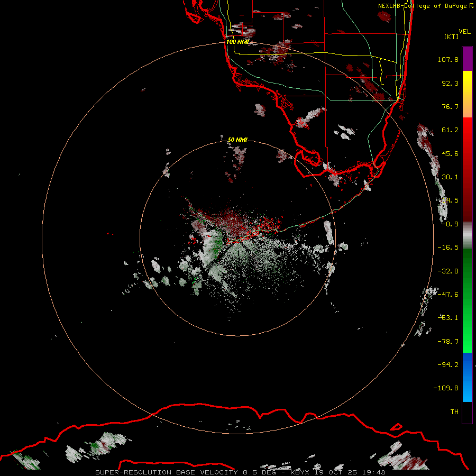Click the 30.1 scale value
Screen dimensions: 476x476
tap(450, 177)
